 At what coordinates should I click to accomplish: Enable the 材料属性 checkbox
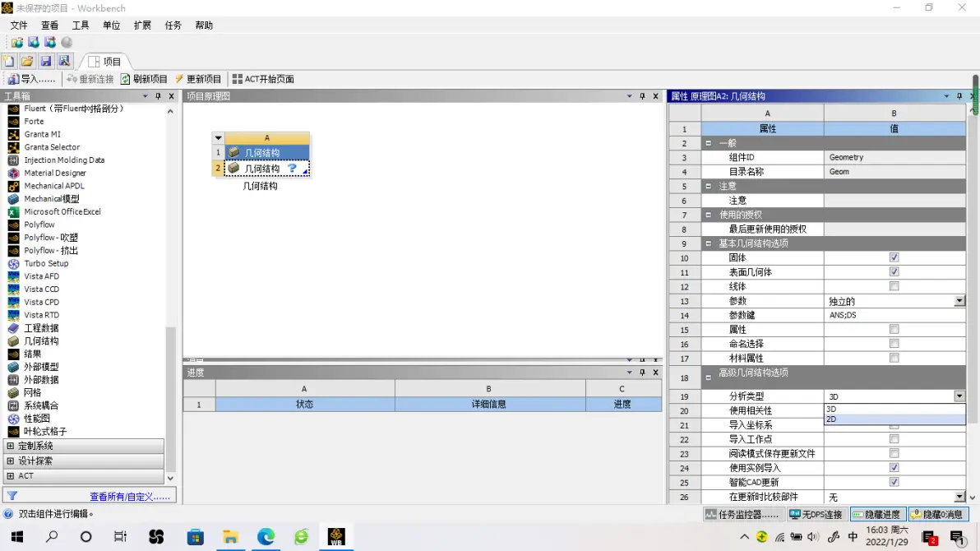[x=894, y=359]
